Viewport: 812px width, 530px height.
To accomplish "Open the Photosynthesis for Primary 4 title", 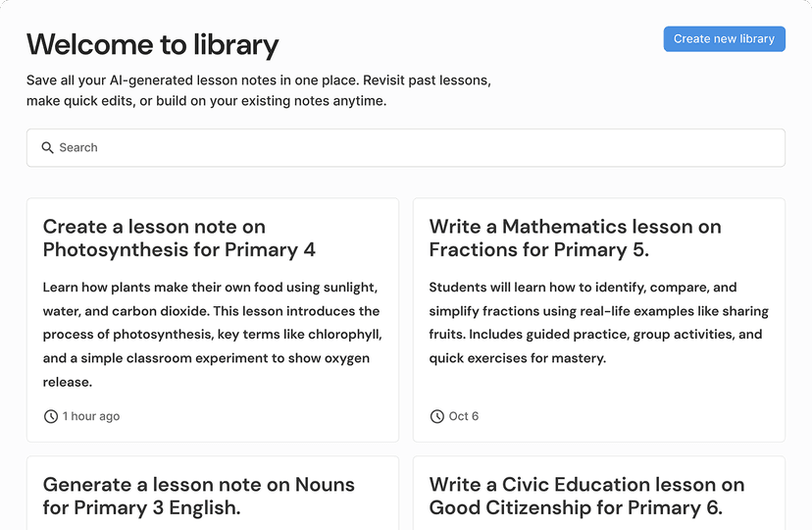I will (x=179, y=238).
